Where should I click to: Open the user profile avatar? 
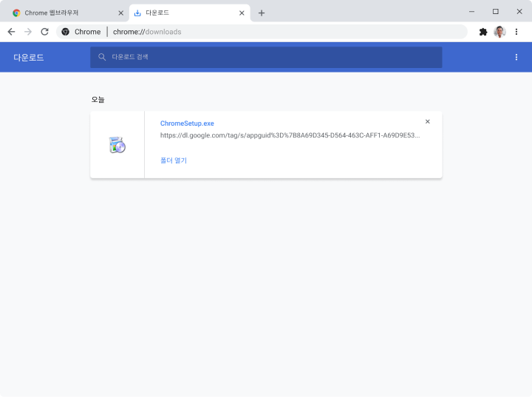[499, 32]
